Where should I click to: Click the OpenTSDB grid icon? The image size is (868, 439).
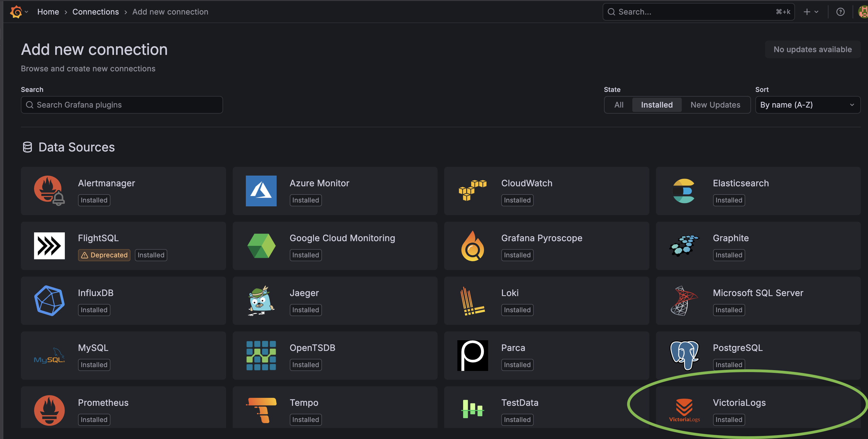[x=261, y=355]
